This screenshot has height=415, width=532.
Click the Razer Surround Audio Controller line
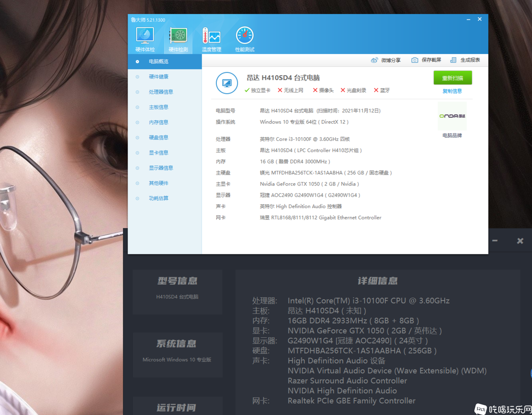click(347, 381)
